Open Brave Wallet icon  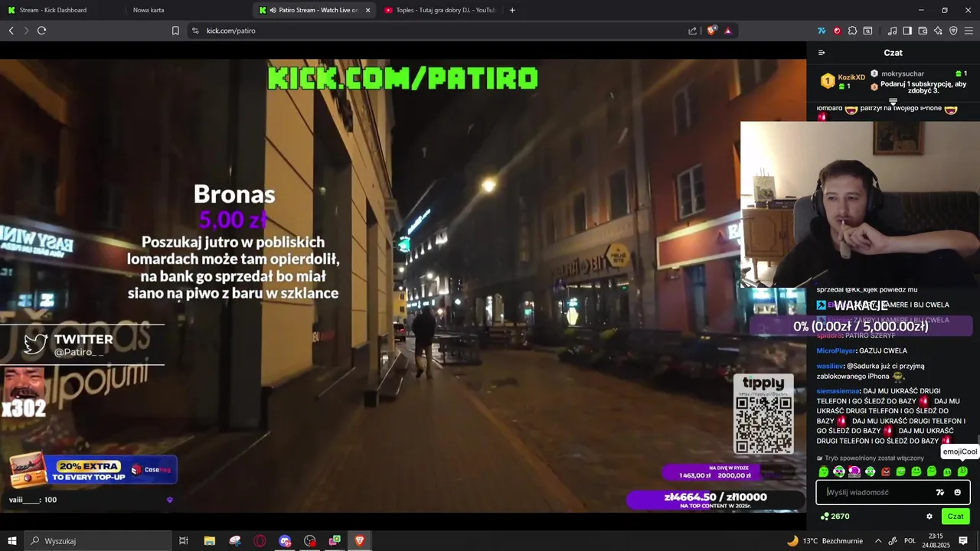coord(923,31)
